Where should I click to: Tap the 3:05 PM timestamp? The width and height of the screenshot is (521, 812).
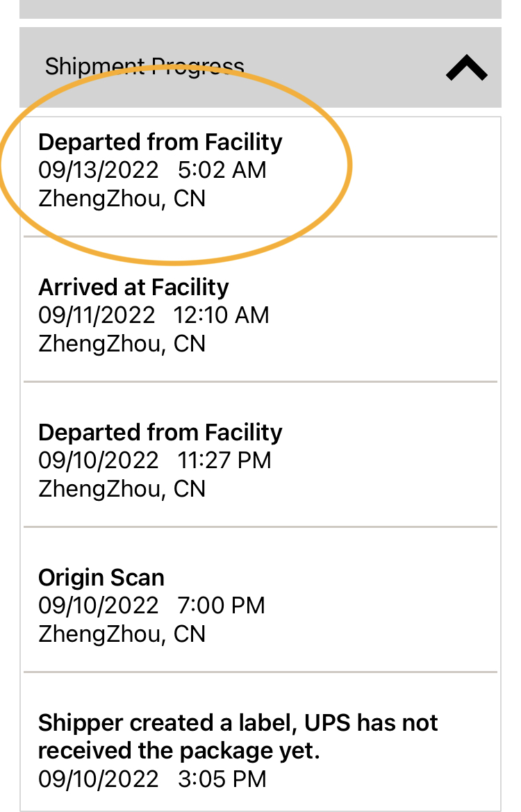[222, 779]
